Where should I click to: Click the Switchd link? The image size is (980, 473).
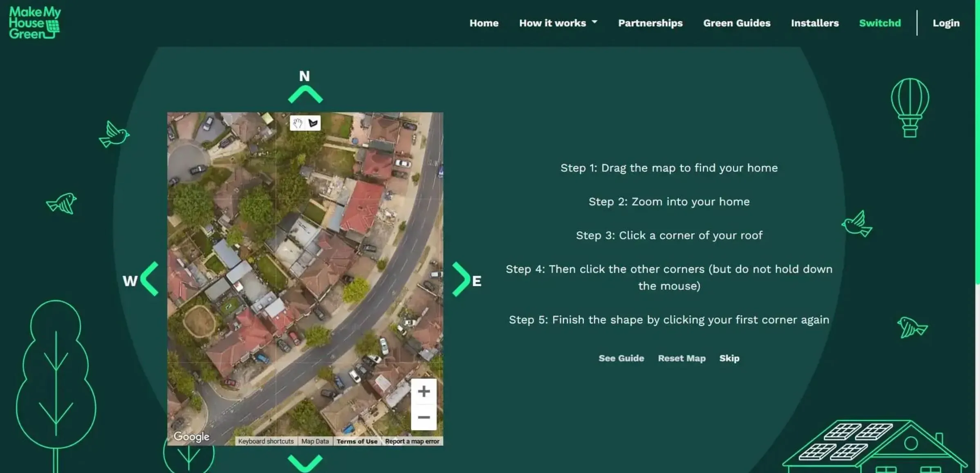tap(879, 23)
